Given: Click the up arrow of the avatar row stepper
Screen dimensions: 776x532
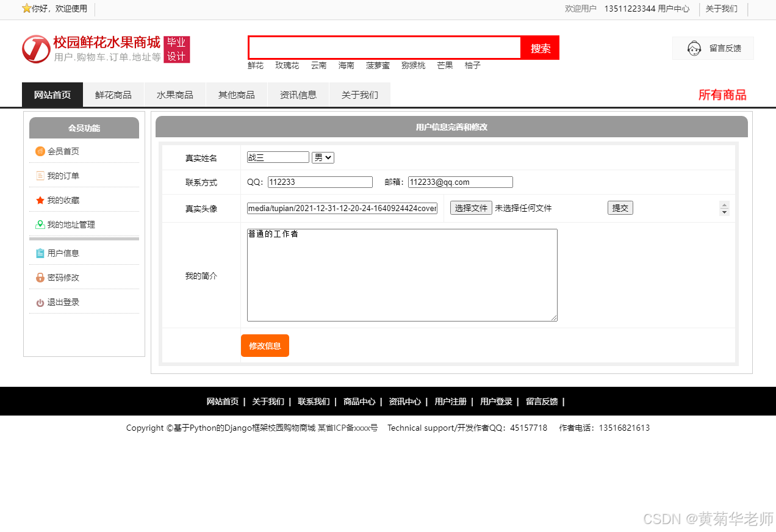Looking at the screenshot, I should 724,204.
